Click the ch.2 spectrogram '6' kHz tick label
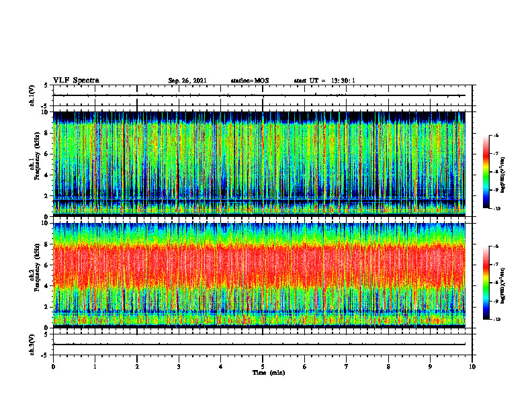 47,265
